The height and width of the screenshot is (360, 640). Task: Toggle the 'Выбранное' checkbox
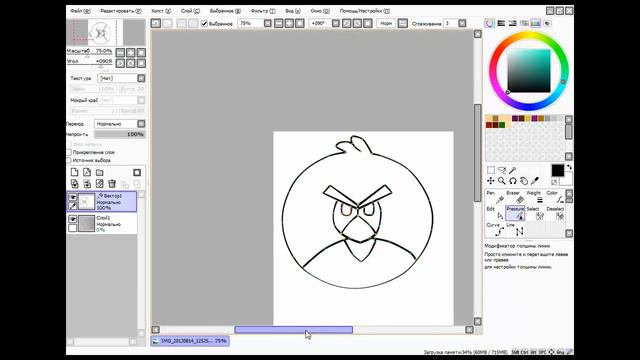point(204,24)
